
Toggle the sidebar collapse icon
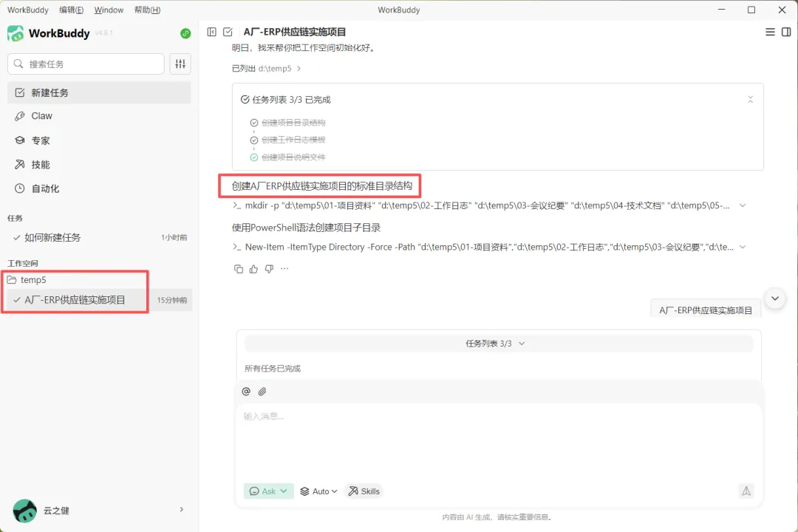(x=212, y=32)
